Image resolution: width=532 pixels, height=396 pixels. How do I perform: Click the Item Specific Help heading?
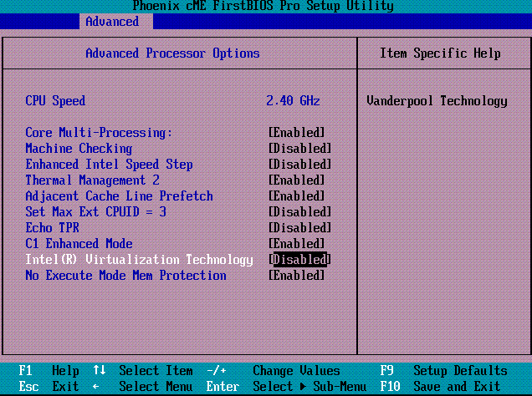(x=440, y=53)
